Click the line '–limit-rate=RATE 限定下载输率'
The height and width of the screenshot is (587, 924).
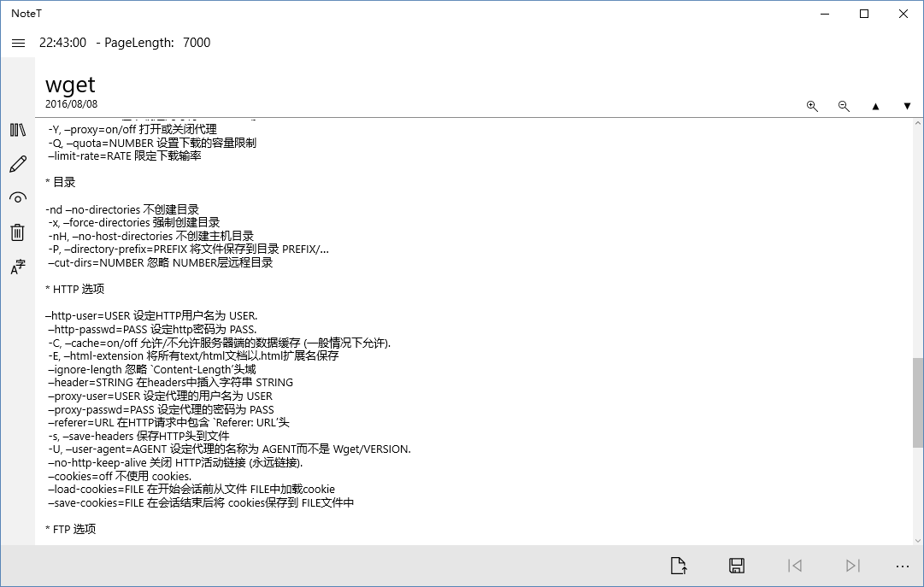click(x=125, y=156)
